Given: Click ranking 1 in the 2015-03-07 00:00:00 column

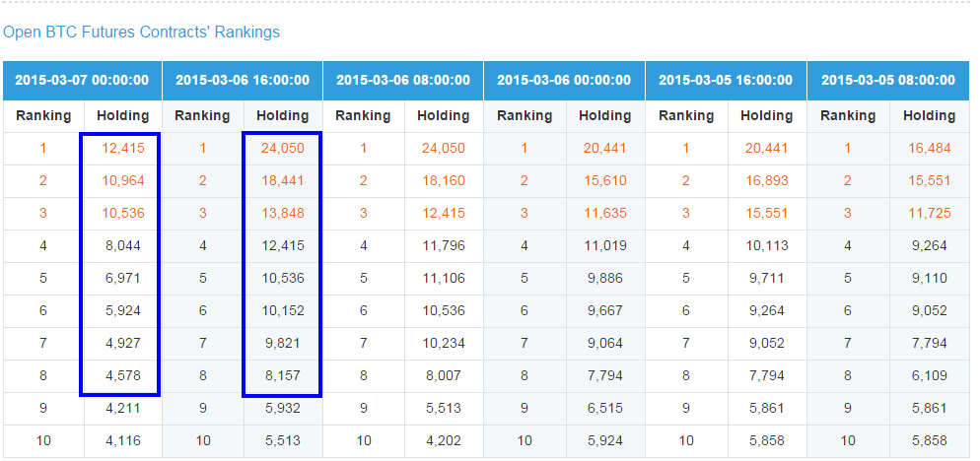Looking at the screenshot, I should pos(43,148).
